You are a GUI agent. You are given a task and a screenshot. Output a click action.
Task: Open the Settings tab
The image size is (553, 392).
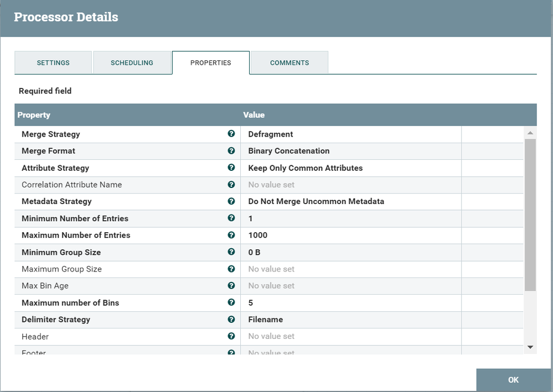pos(53,62)
